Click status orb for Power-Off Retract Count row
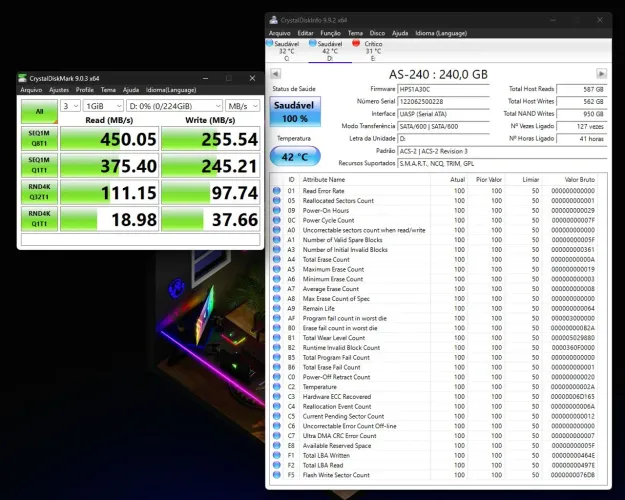625x500 pixels. pos(277,377)
